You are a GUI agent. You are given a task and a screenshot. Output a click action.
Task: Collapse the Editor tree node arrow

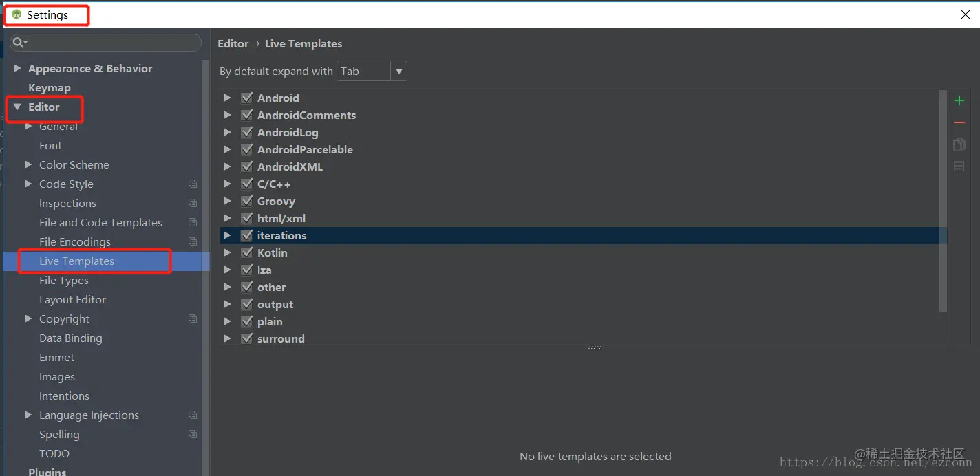coord(17,107)
